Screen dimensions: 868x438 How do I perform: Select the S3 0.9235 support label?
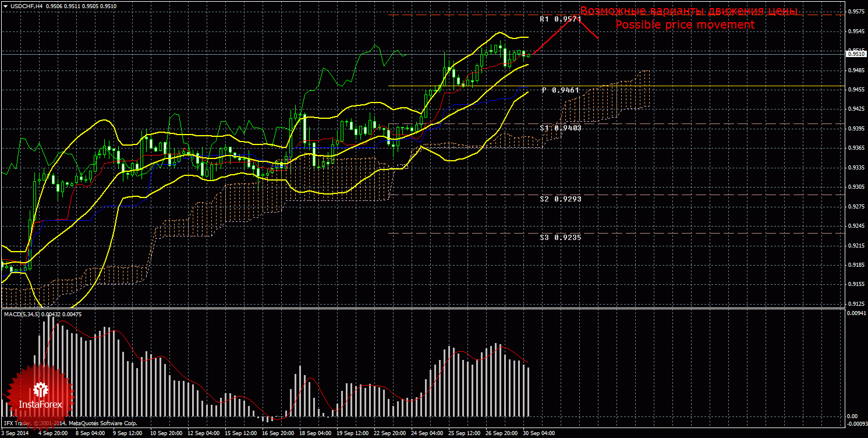560,237
